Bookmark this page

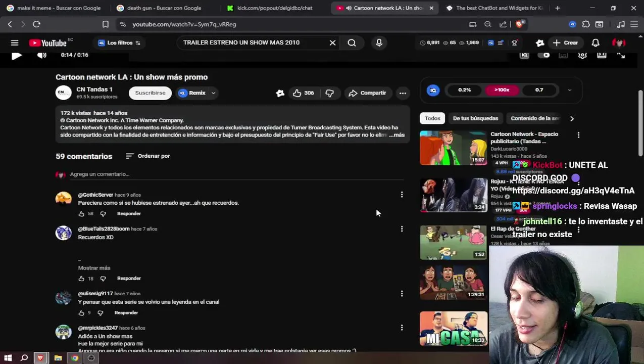(x=106, y=24)
